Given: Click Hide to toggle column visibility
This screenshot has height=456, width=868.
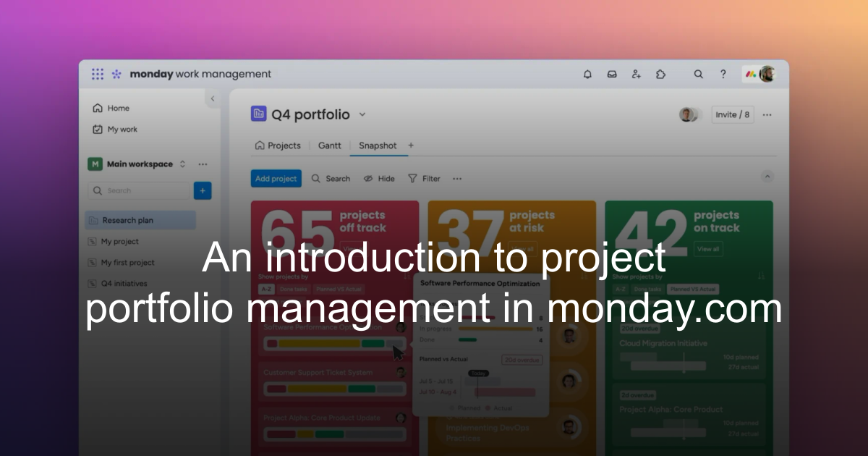Looking at the screenshot, I should 378,178.
